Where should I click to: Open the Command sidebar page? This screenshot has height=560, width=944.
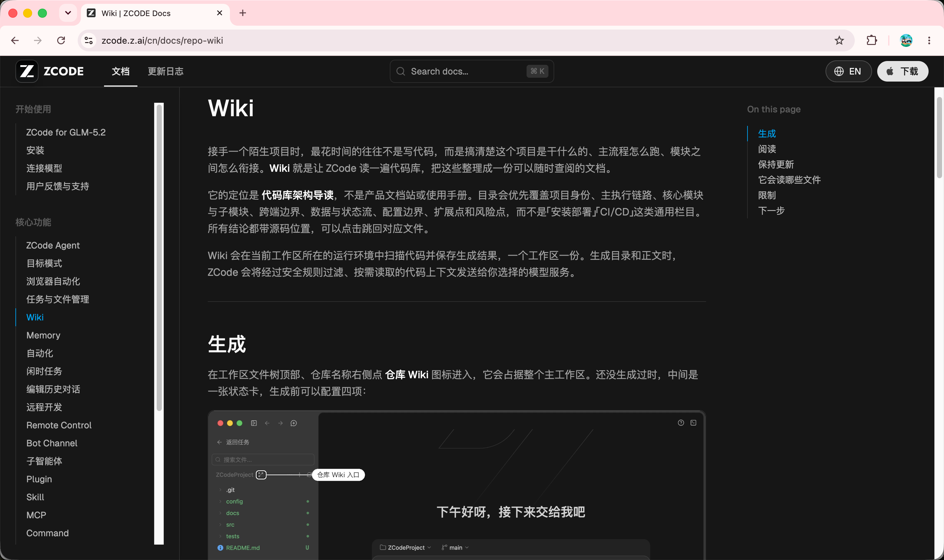point(48,533)
